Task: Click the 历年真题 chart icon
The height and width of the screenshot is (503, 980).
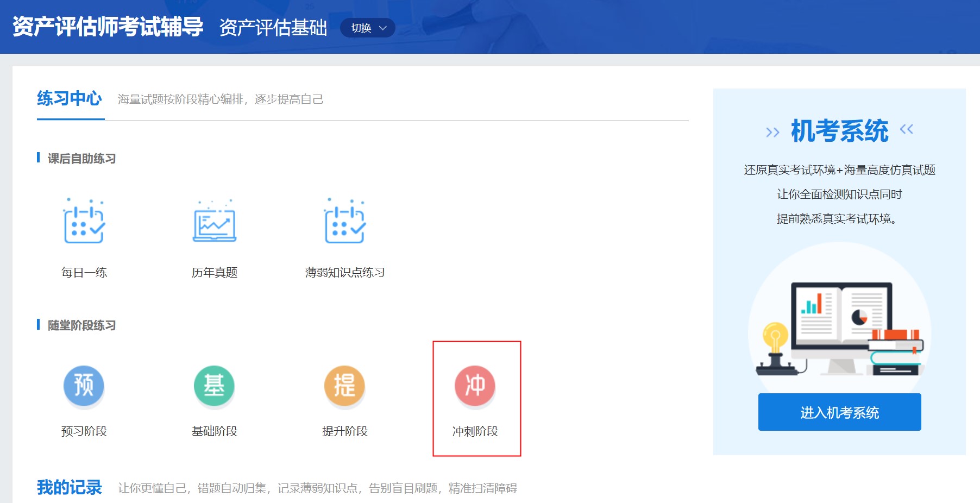Action: (x=215, y=222)
